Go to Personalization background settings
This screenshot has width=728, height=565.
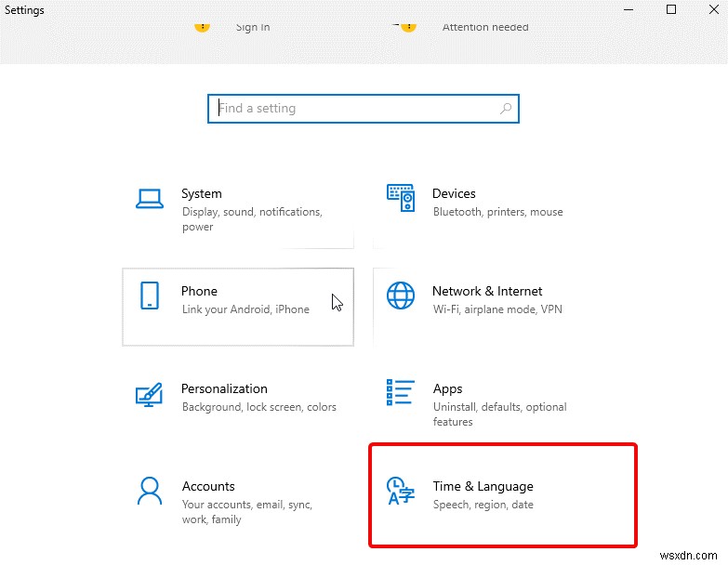[259, 407]
